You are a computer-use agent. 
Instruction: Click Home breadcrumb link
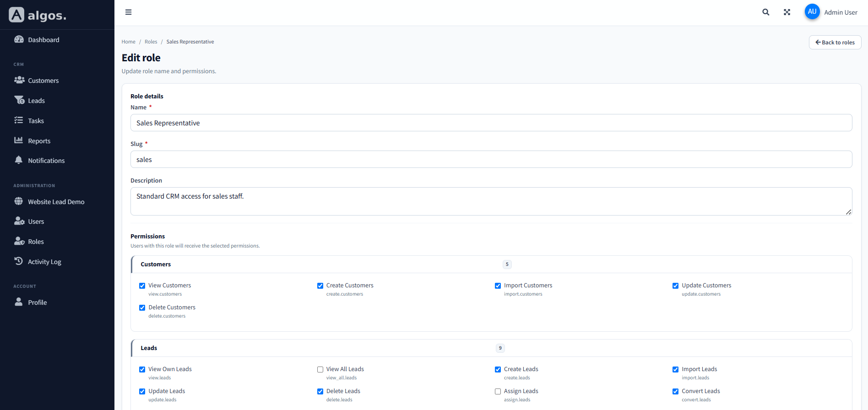click(x=128, y=42)
